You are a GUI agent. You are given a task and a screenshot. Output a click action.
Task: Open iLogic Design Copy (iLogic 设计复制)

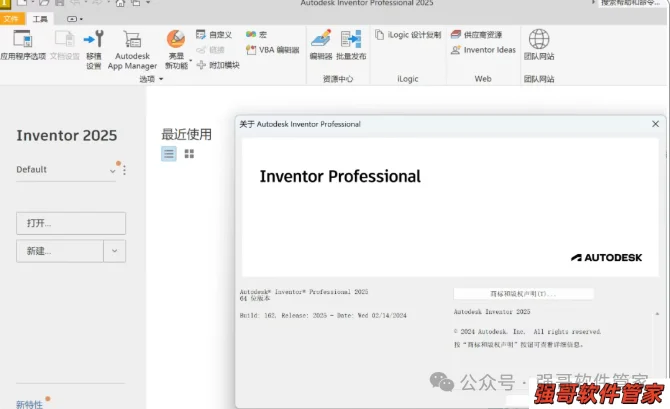coord(408,35)
